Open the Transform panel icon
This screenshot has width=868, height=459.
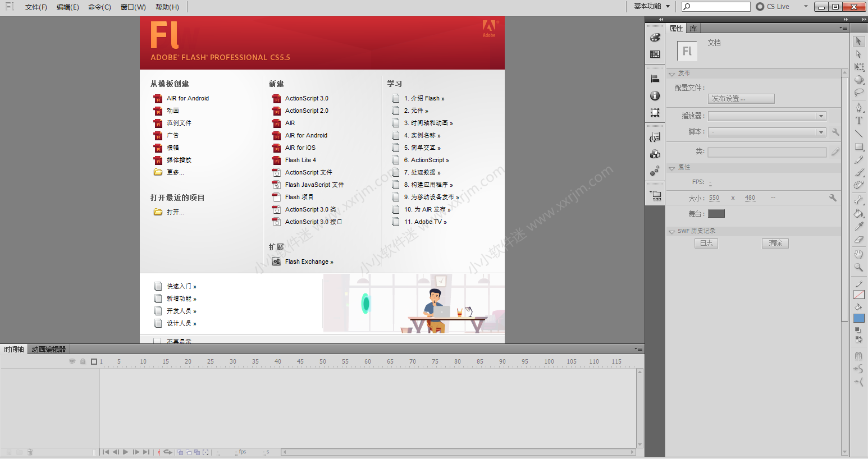click(x=655, y=113)
